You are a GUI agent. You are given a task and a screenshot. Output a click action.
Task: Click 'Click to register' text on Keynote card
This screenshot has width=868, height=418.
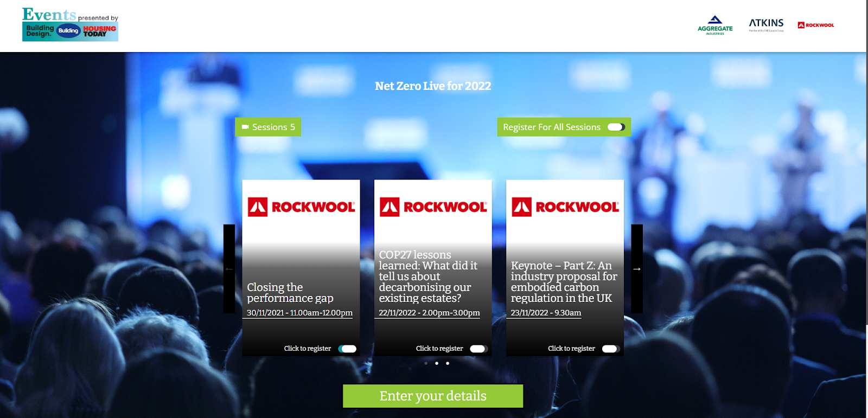(x=571, y=349)
